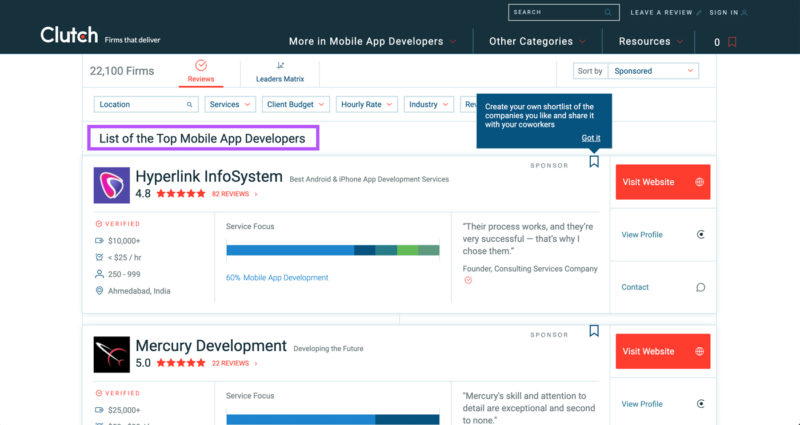The image size is (800, 425).
Task: Click Mercury Development's Verified badge
Action: click(x=118, y=393)
